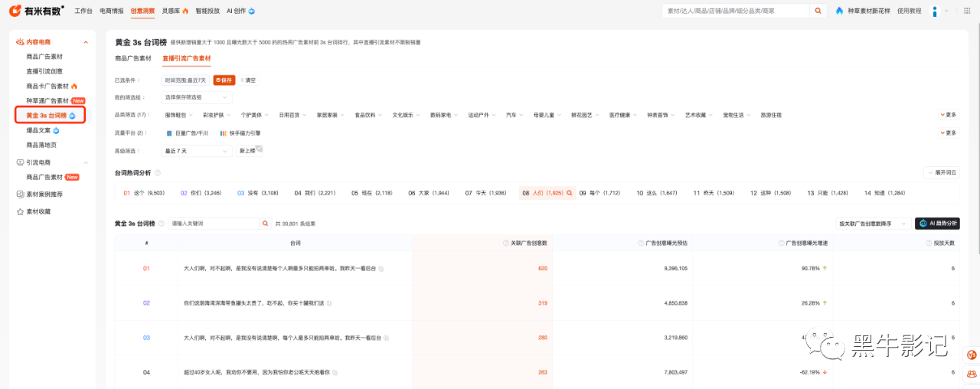
Task: Click the 620 creative count in row 01
Action: (542, 269)
